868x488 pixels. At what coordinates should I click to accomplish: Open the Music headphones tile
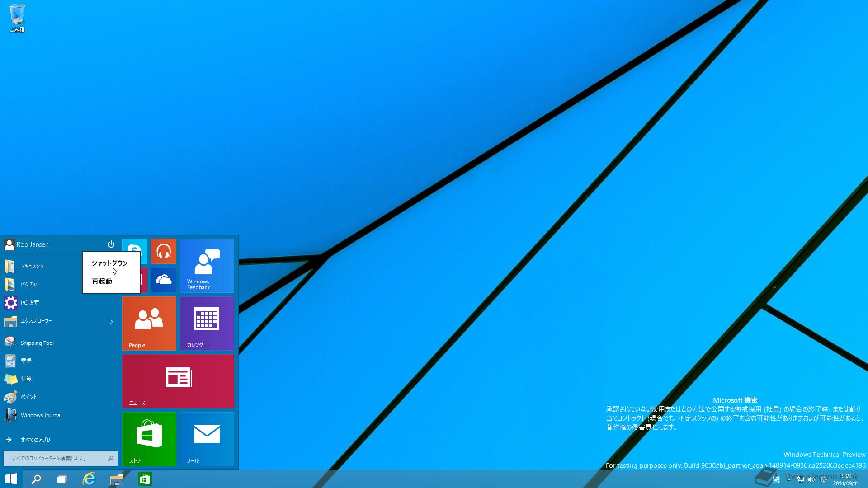coord(164,251)
